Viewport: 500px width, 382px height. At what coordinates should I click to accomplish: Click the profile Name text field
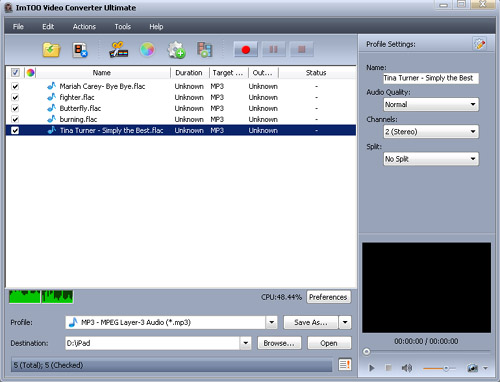(x=431, y=78)
